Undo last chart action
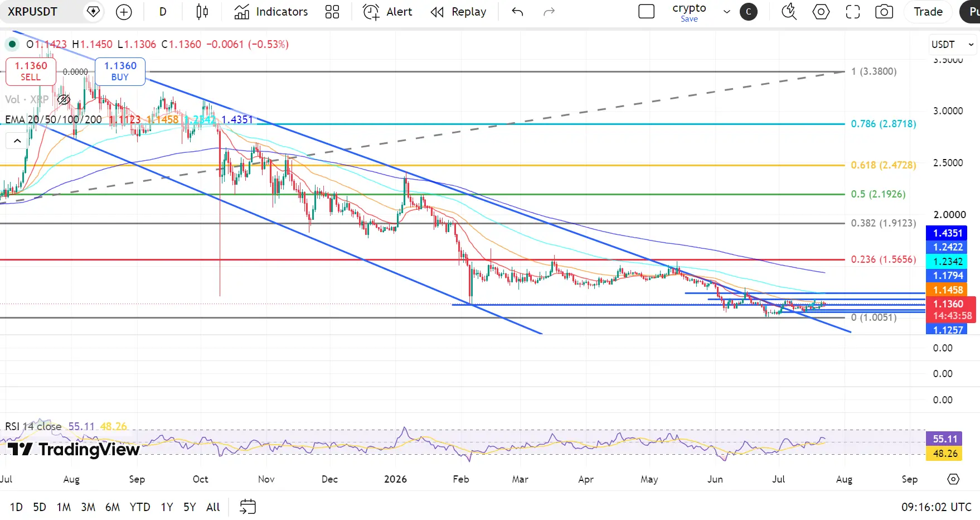This screenshot has width=980, height=520. tap(517, 12)
